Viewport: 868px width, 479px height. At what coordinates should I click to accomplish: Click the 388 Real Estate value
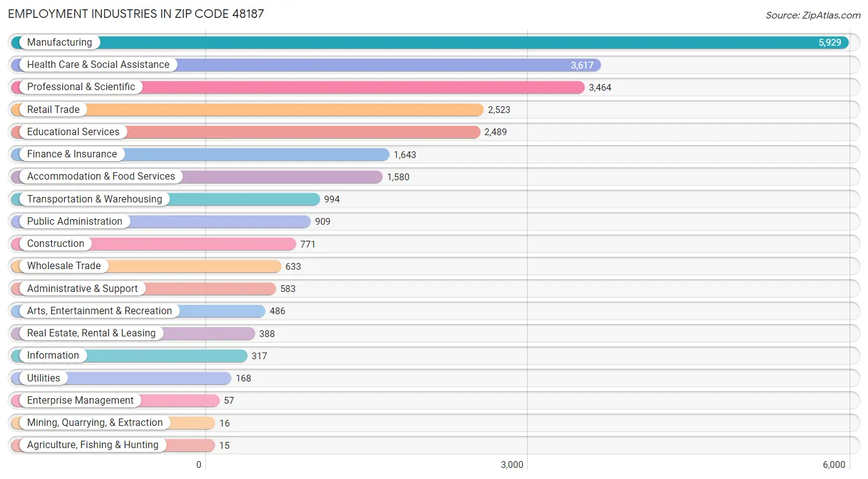(267, 334)
